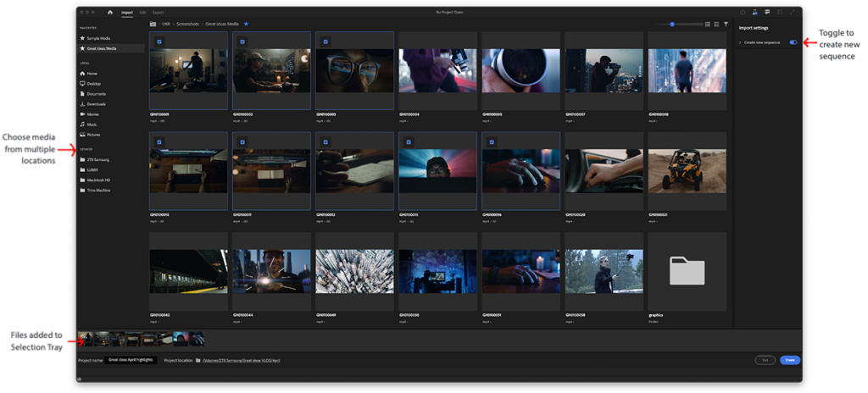Select clip GH0100005 camera lens thumbnail
This screenshot has width=868, height=393.
(521, 70)
